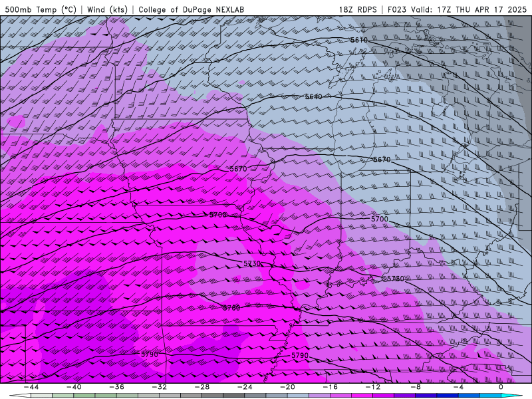Click the 5610 height contour label
Screen dimensions: 532x399
click(359, 40)
